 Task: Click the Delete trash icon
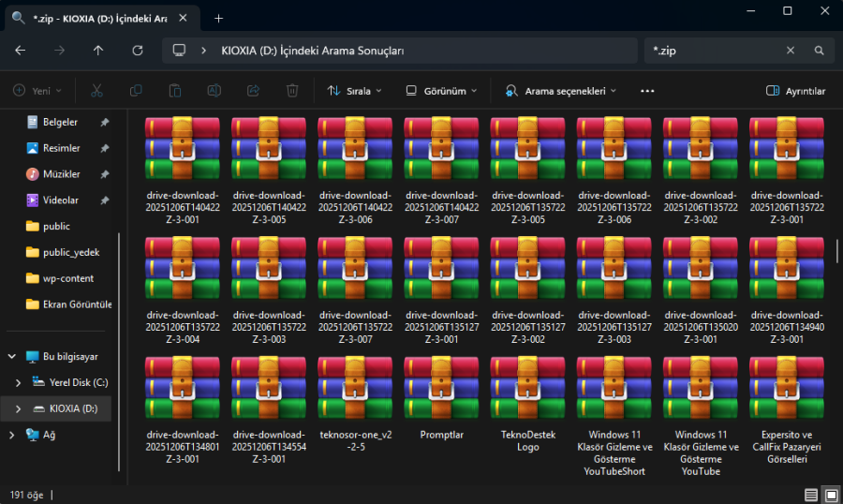pos(292,91)
